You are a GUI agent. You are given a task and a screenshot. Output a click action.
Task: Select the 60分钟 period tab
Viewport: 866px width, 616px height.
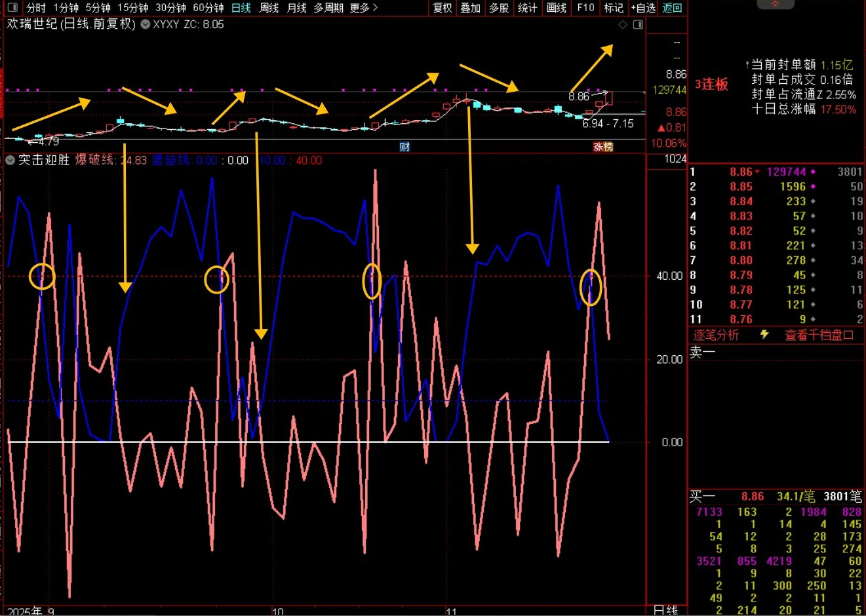click(208, 8)
